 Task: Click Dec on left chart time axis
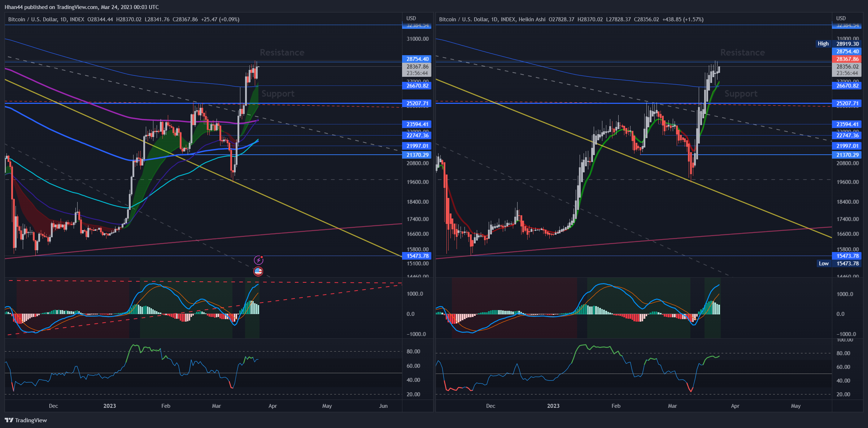pos(53,406)
